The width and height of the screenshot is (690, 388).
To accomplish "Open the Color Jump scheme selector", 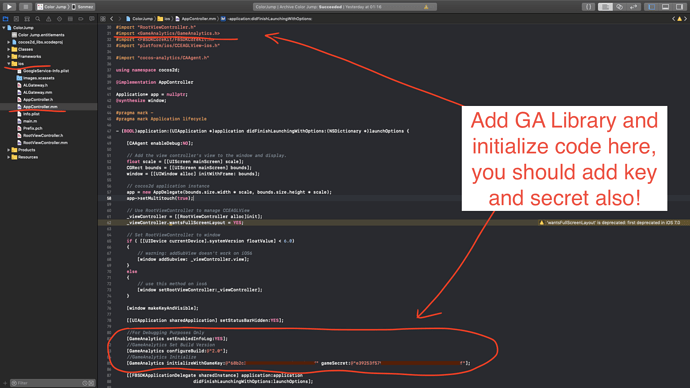I will [x=52, y=7].
